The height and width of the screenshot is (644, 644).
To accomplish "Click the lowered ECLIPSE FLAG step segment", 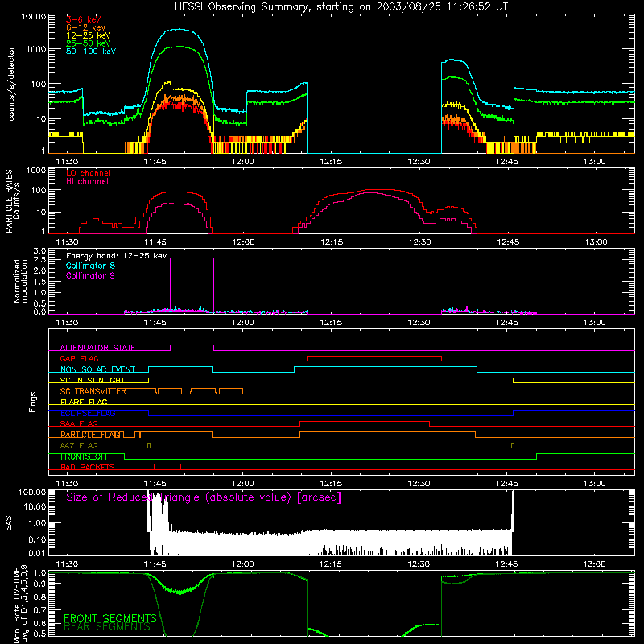I will click(x=331, y=415).
